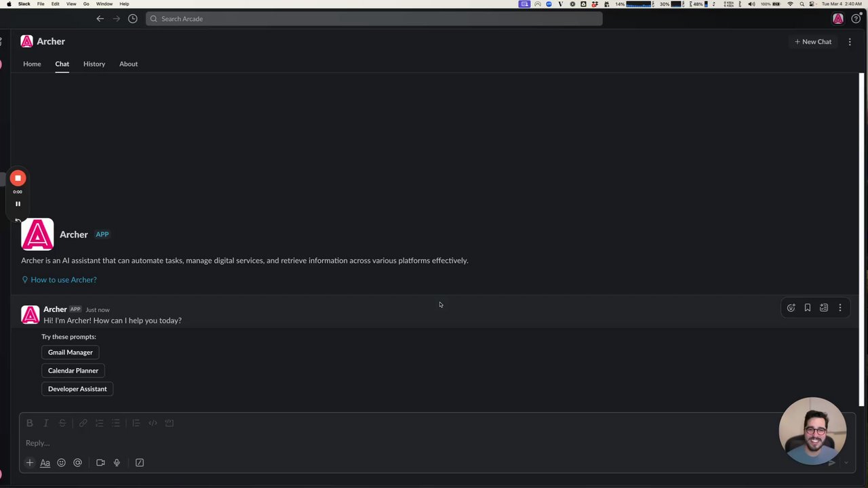Screen dimensions: 868x488
Task: Open the slash shortcuts menu
Action: 140,463
